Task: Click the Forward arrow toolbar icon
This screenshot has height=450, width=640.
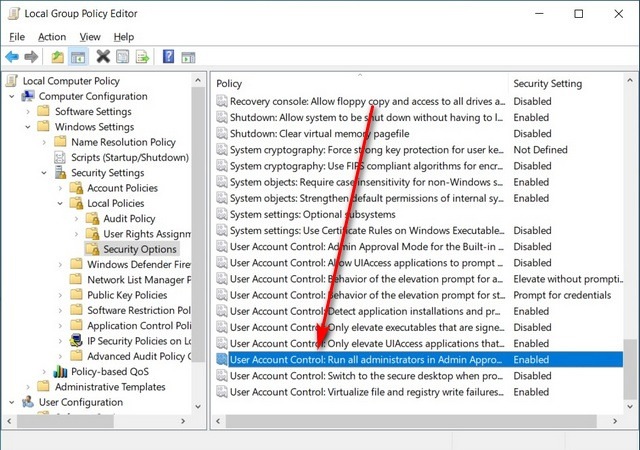Action: 31,57
